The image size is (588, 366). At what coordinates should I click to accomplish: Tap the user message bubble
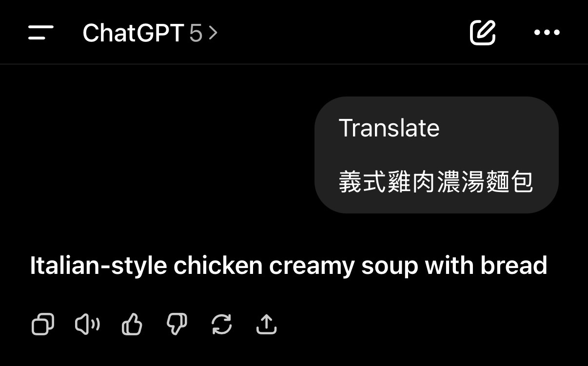click(x=436, y=155)
